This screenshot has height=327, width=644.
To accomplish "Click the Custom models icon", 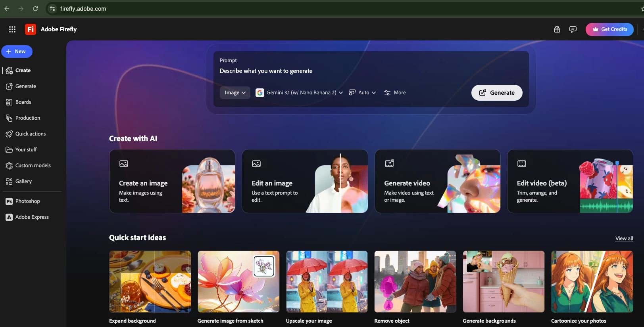I will 9,166.
